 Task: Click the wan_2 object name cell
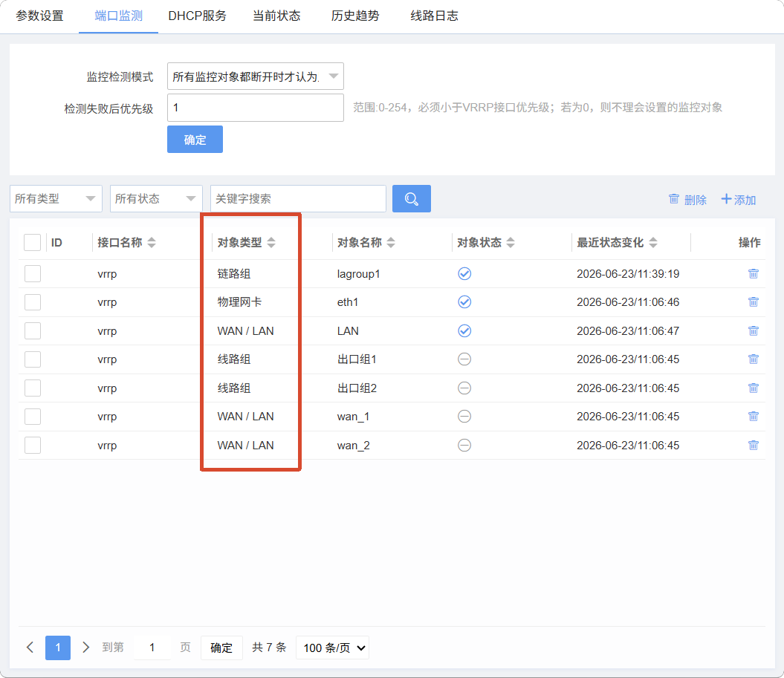(353, 445)
